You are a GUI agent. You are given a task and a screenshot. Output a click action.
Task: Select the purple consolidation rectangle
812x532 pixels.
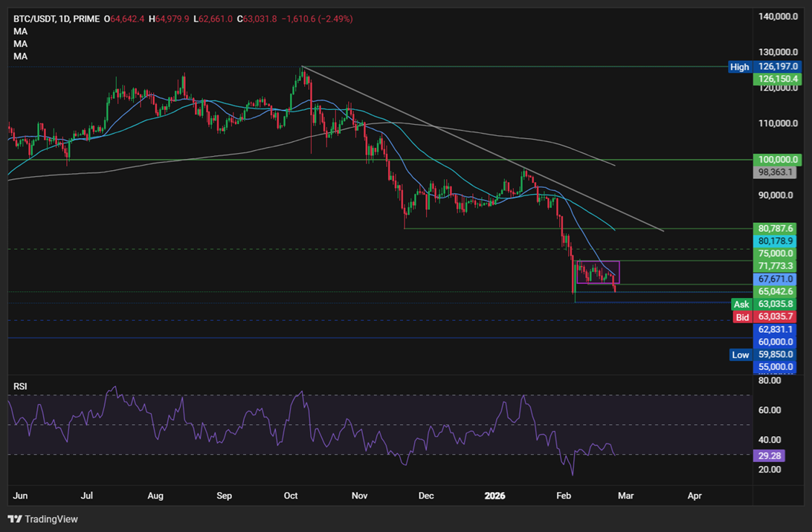pyautogui.click(x=598, y=272)
